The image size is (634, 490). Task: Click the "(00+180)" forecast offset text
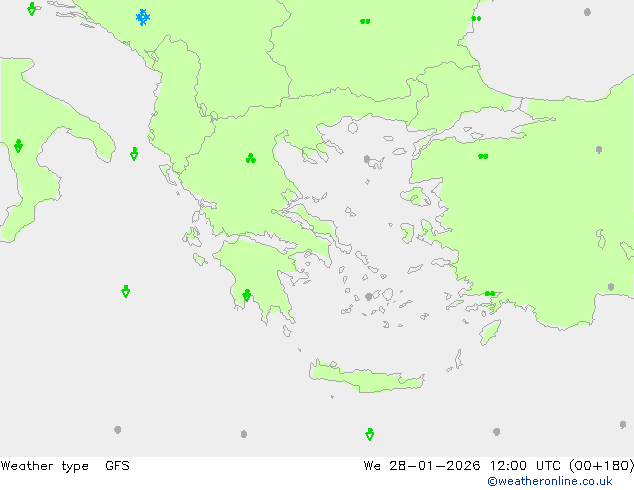coord(602,466)
